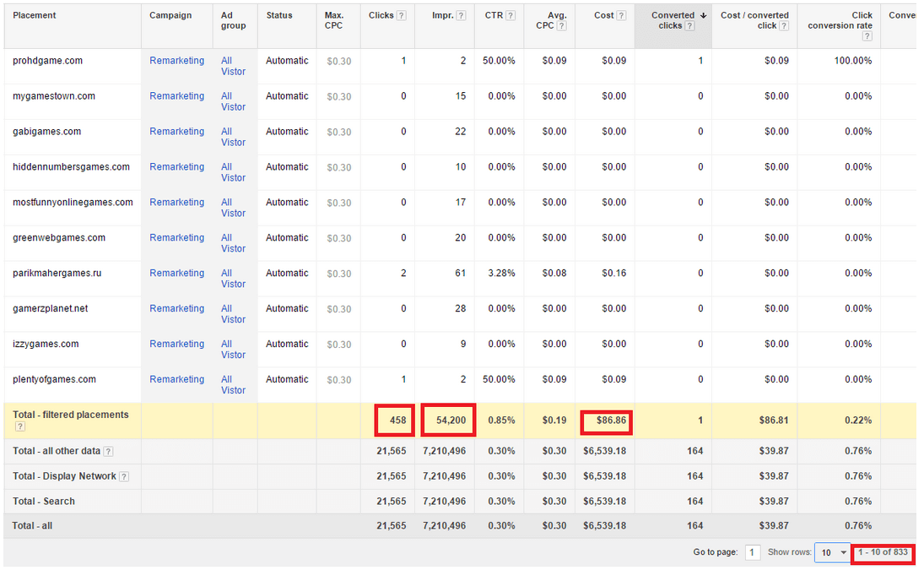Open Remarketing campaign link for prohdgame.com
Image resolution: width=924 pixels, height=570 pixels.
tap(176, 61)
